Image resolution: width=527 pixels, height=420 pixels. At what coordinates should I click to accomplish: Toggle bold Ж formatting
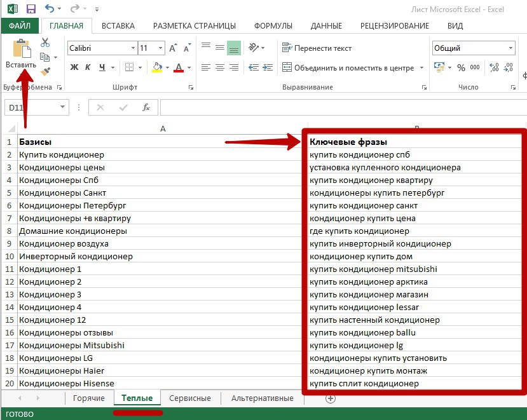[x=74, y=67]
